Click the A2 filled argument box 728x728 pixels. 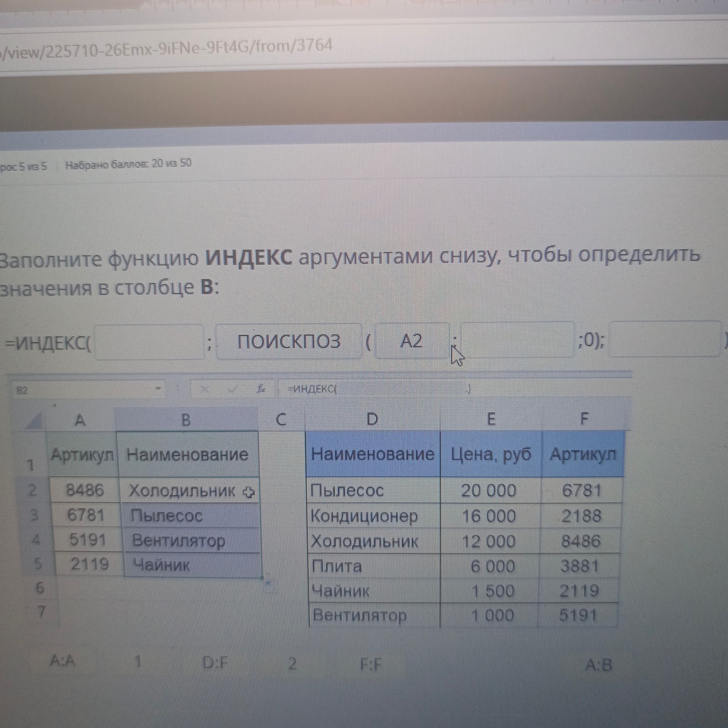(412, 340)
